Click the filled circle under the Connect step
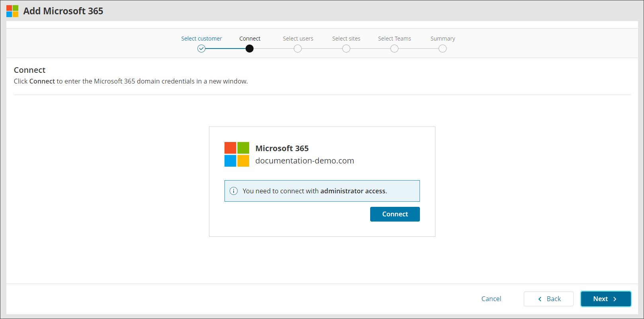Screen dimensions: 644x319 [250, 49]
